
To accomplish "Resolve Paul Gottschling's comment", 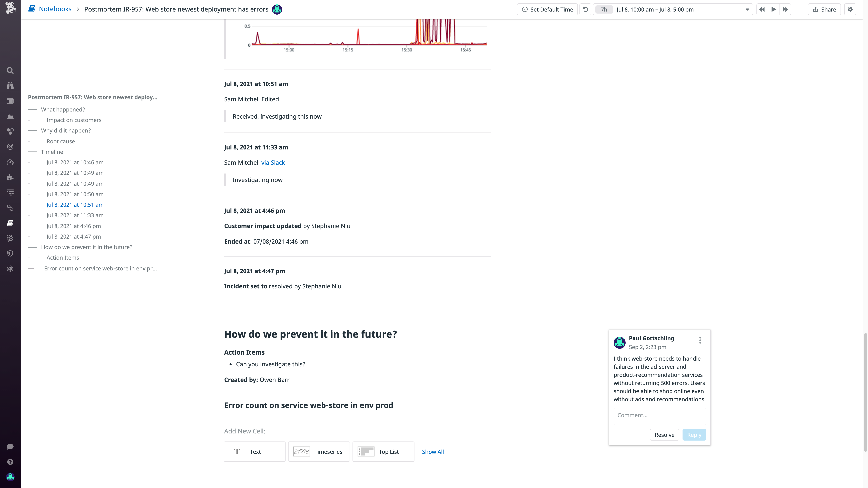I will [664, 434].
